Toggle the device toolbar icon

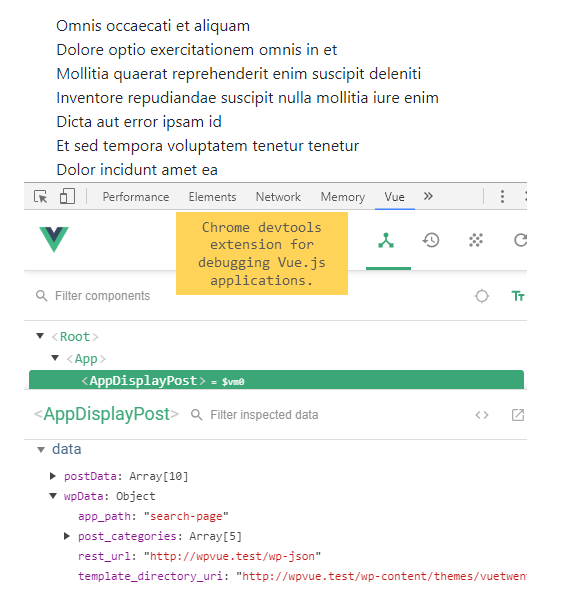(67, 196)
